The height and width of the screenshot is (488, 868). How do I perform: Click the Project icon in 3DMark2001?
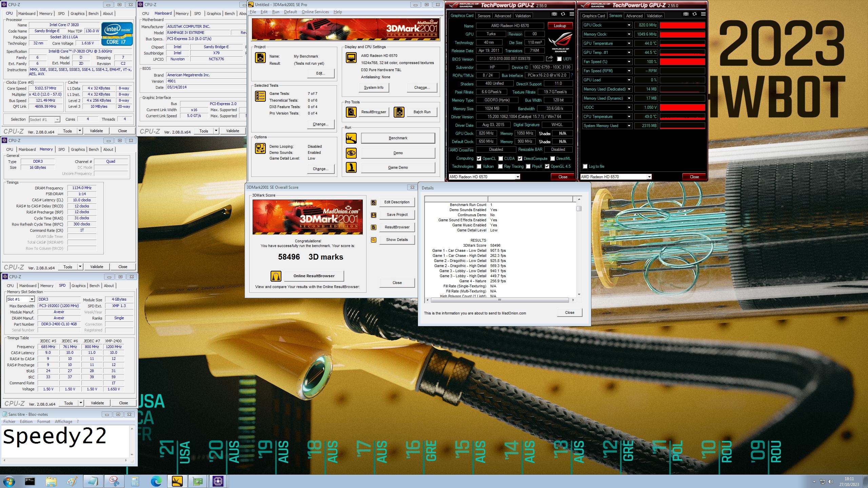260,58
